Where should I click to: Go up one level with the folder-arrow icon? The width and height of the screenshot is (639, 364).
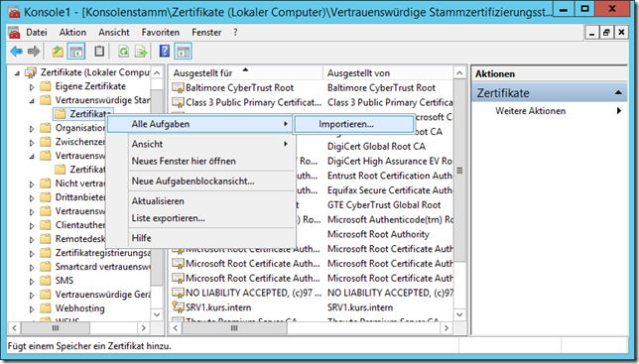click(x=58, y=52)
